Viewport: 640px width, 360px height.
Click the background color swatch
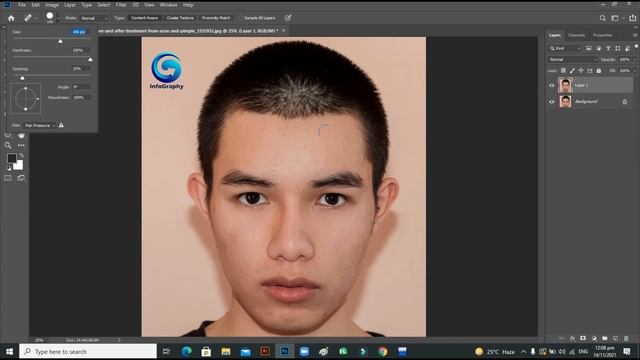click(x=19, y=165)
